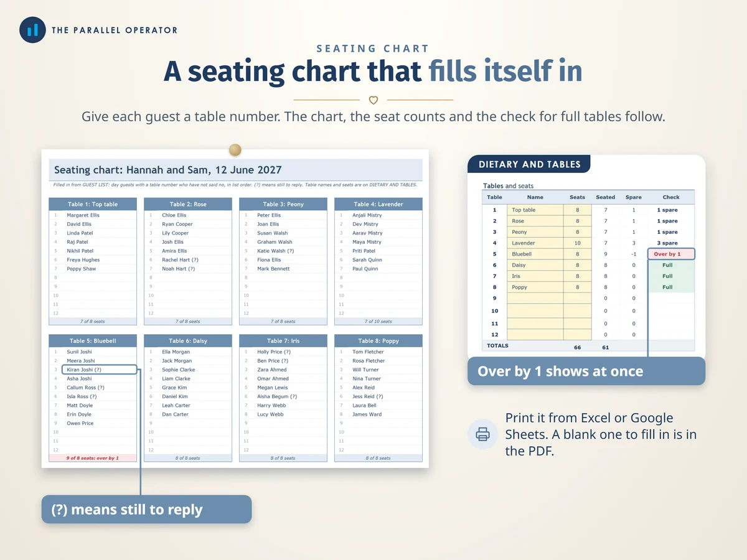
Task: Click guest Chloe Ellis
Action: [174, 215]
